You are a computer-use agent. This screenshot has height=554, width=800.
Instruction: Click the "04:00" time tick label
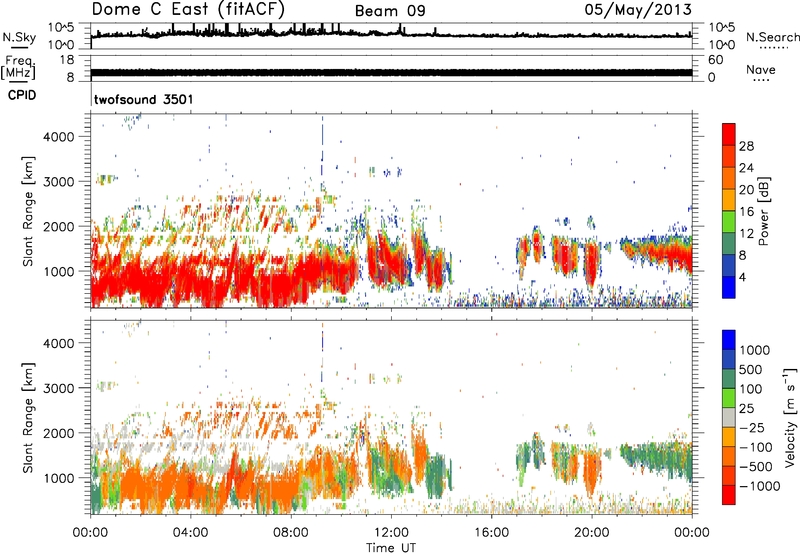coord(190,533)
